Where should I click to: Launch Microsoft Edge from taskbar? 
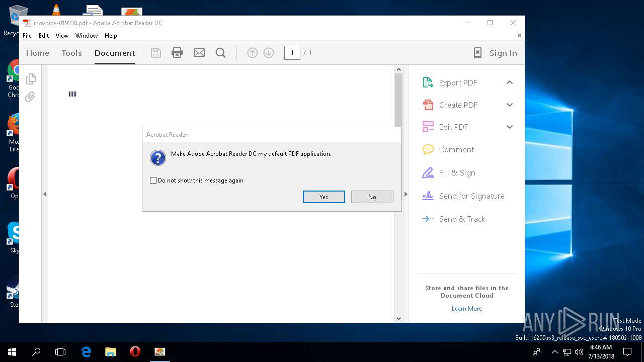(x=86, y=352)
